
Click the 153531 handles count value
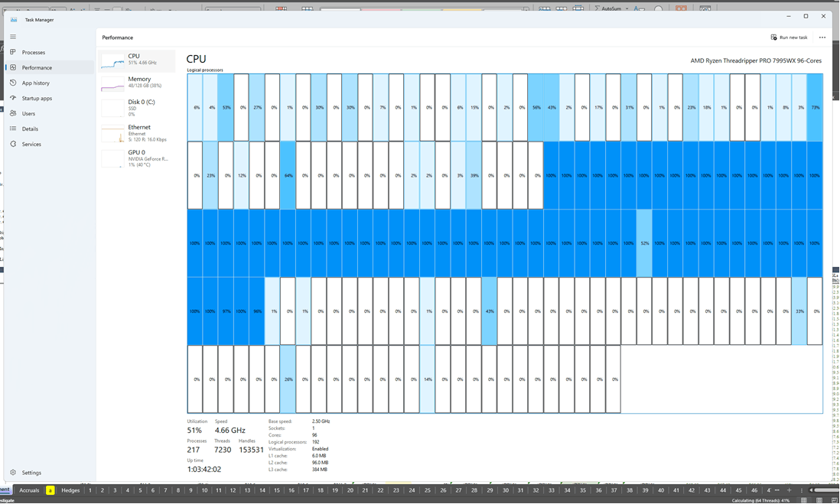(x=251, y=450)
